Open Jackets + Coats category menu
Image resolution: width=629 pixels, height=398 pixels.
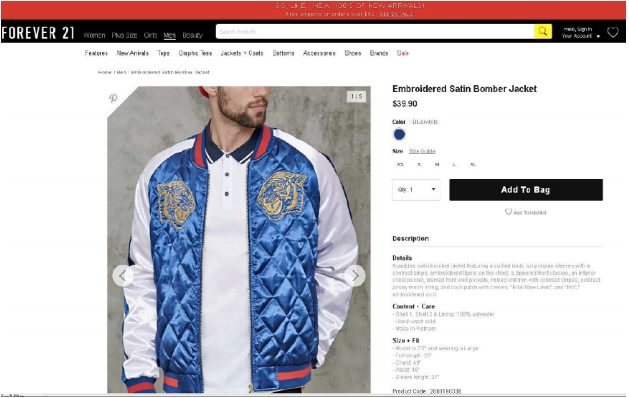242,53
